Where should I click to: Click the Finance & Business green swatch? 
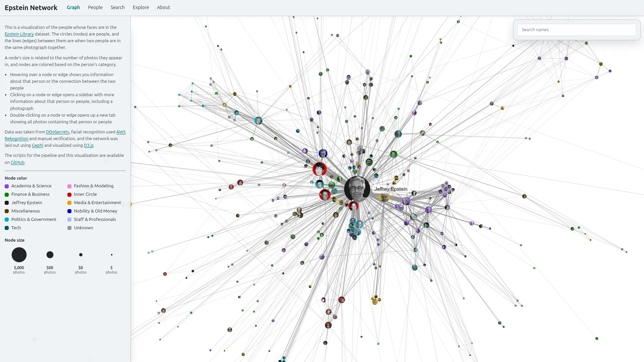pos(7,194)
